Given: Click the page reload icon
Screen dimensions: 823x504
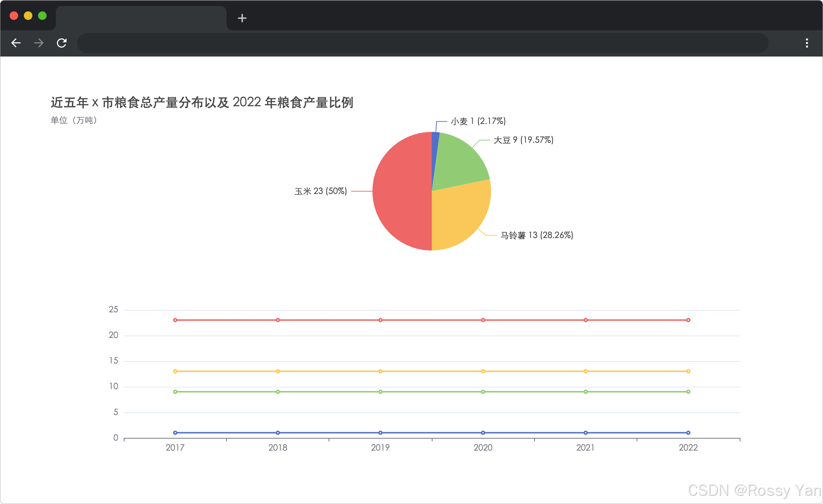Looking at the screenshot, I should coord(62,43).
